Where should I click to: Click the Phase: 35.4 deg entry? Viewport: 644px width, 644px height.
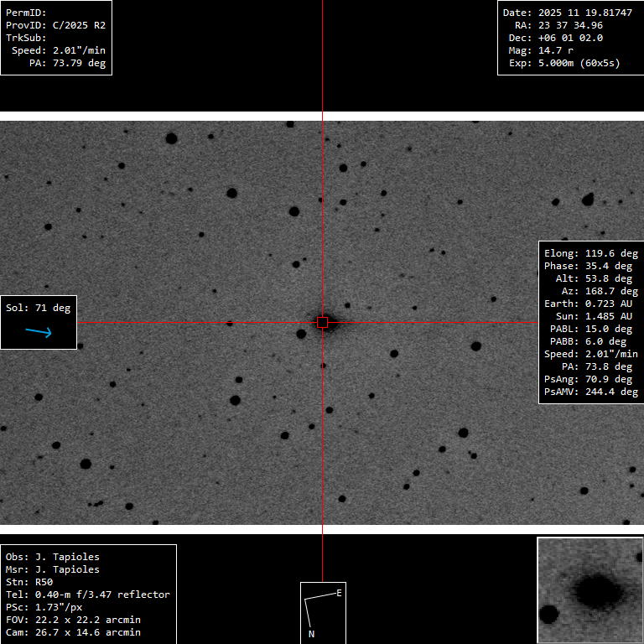pyautogui.click(x=588, y=266)
